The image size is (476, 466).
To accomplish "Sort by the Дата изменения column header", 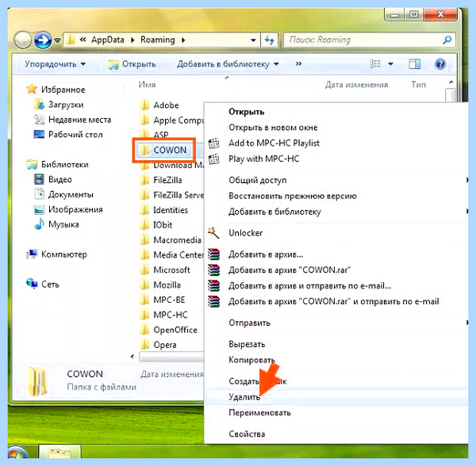I will (x=356, y=84).
